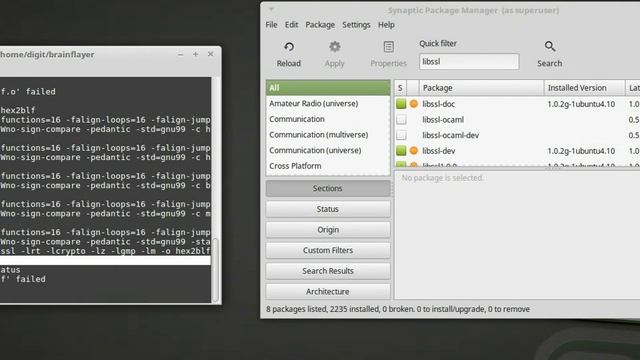This screenshot has height=360, width=640.
Task: Click the 'hex2blf' line in the terminal
Action: click(18, 110)
